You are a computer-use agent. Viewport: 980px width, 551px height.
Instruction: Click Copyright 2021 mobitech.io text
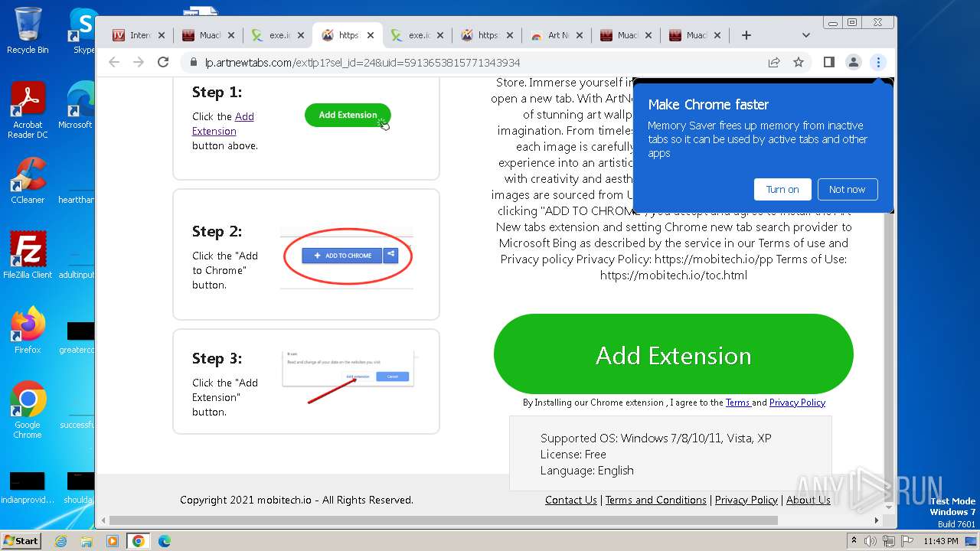tap(296, 500)
